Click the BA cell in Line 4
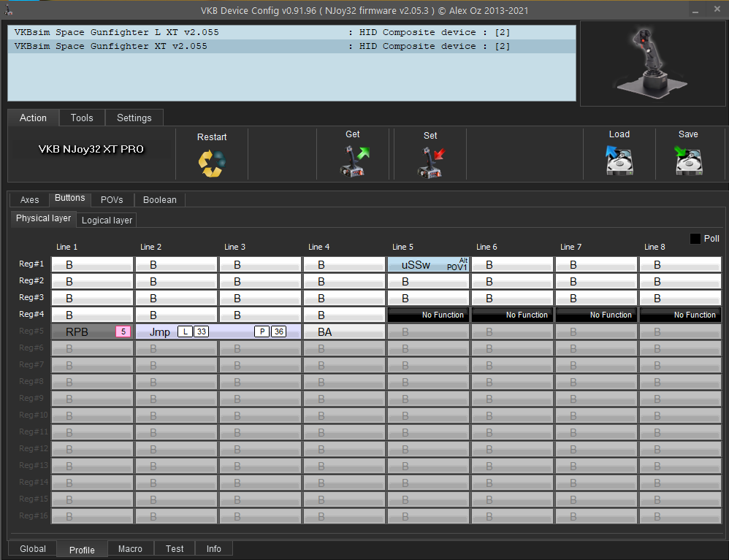Screen dimensions: 729x560 coord(344,331)
